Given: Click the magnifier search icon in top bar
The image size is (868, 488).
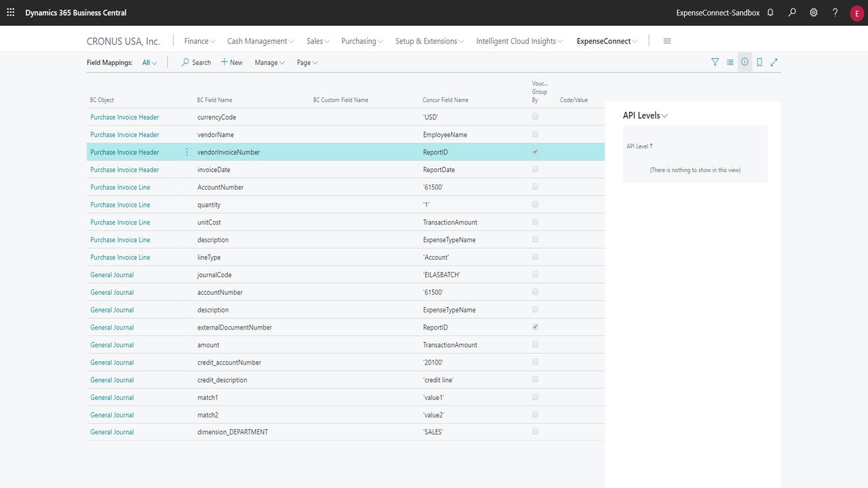Looking at the screenshot, I should [x=792, y=13].
